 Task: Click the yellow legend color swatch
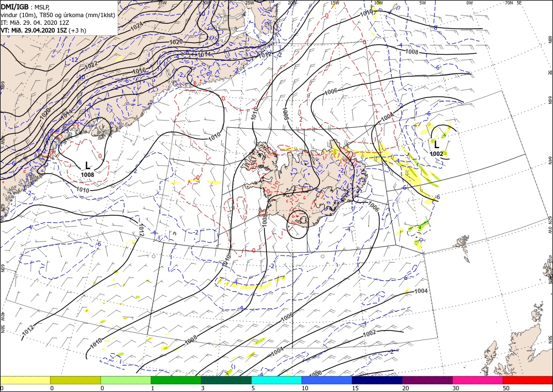click(25, 380)
